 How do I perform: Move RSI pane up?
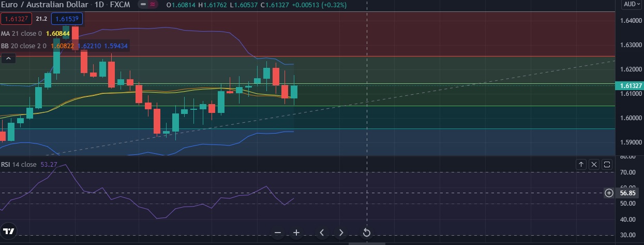click(x=581, y=164)
